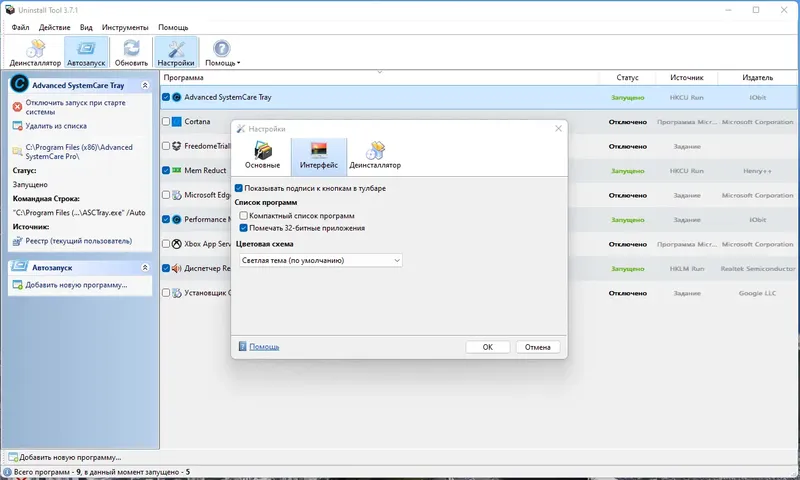Enable the Установщик row checkbox
Image resolution: width=800 pixels, height=480 pixels.
pos(166,293)
